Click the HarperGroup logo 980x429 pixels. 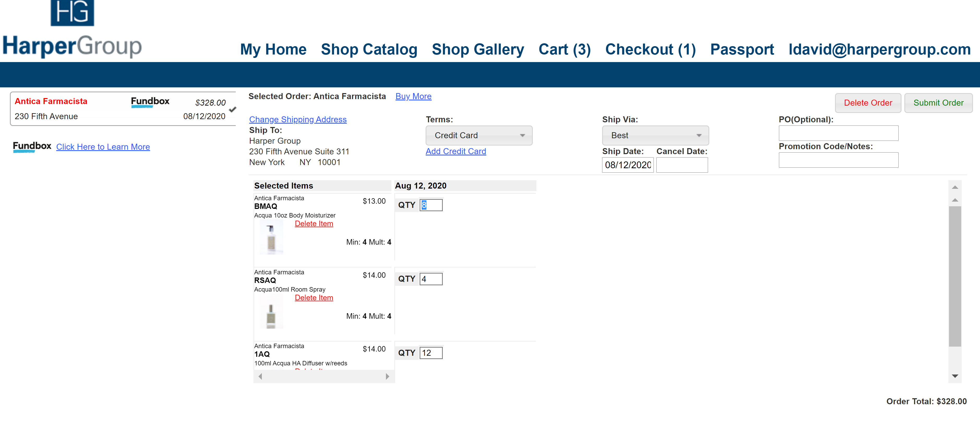pos(72,29)
